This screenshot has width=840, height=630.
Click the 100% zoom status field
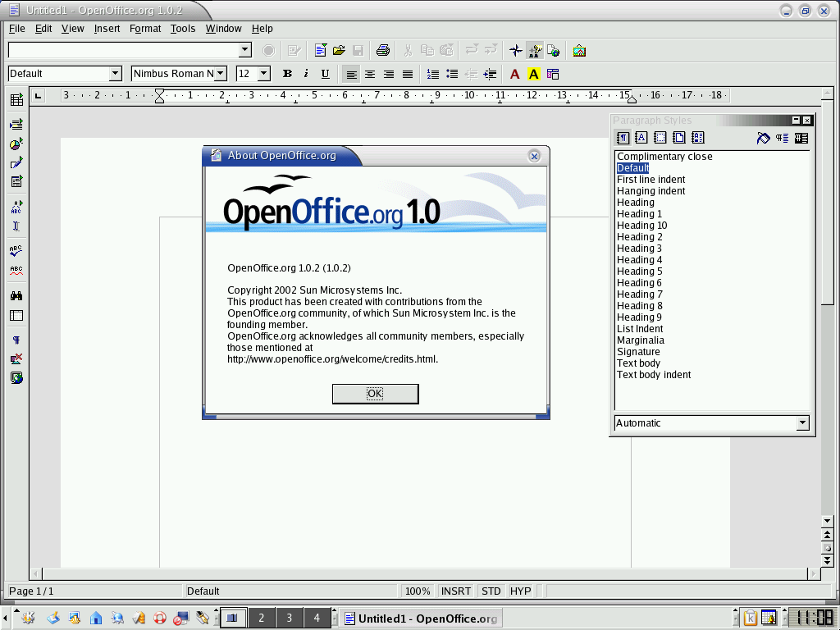tap(418, 591)
